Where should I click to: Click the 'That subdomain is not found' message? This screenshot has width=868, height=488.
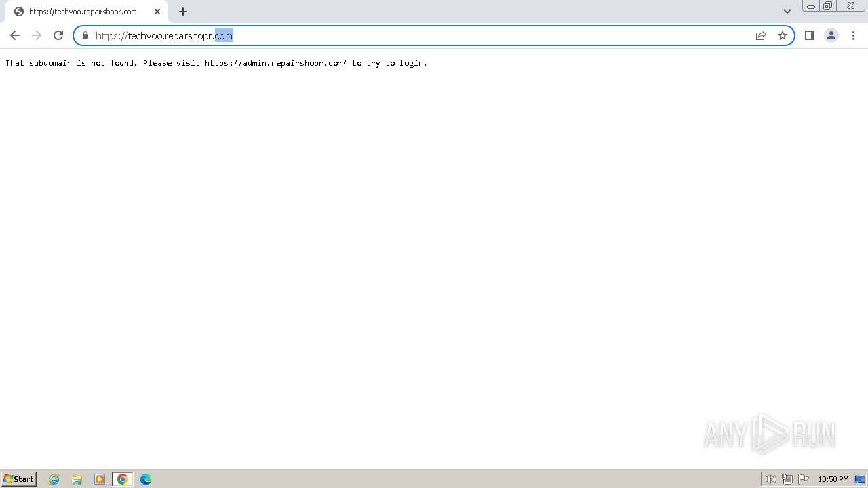[x=216, y=63]
